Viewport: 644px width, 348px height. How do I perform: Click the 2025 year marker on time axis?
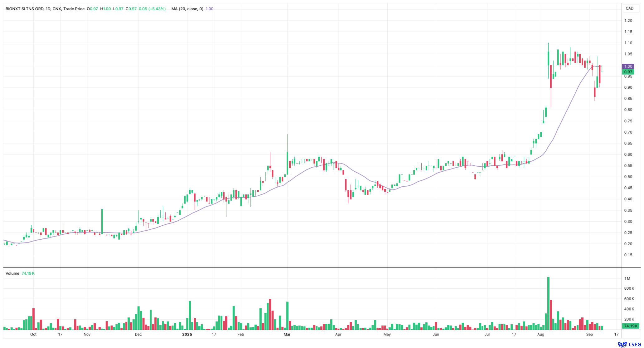pyautogui.click(x=187, y=334)
